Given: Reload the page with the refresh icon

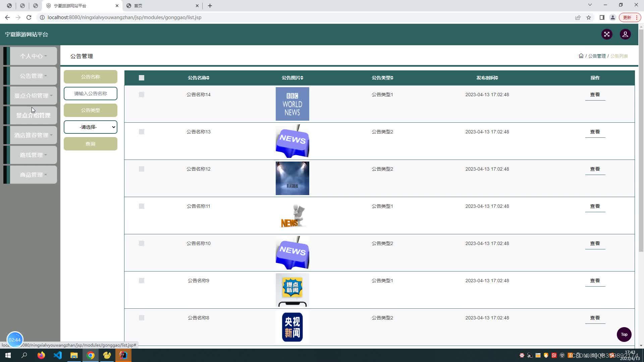Looking at the screenshot, I should click(29, 17).
